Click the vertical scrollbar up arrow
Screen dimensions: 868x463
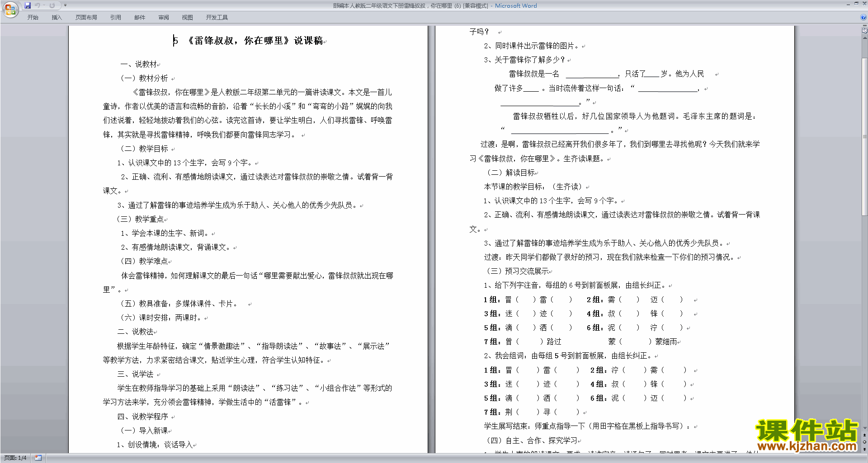pyautogui.click(x=865, y=38)
